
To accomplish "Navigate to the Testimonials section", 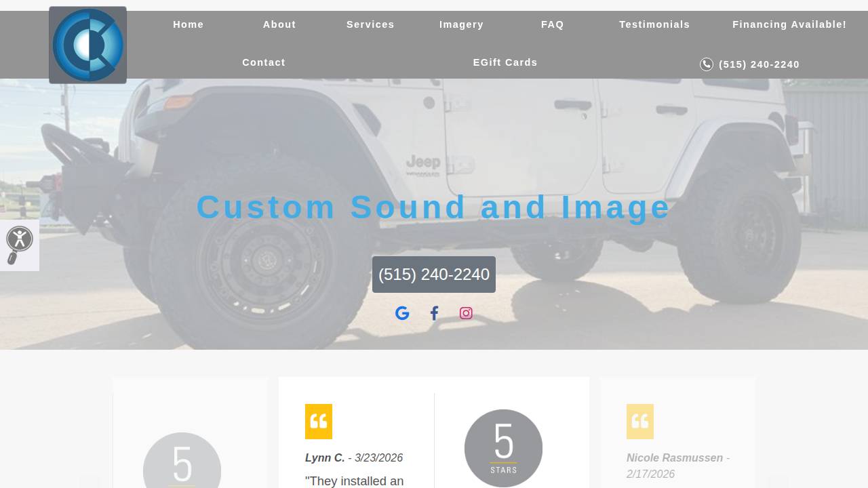I will 654,24.
